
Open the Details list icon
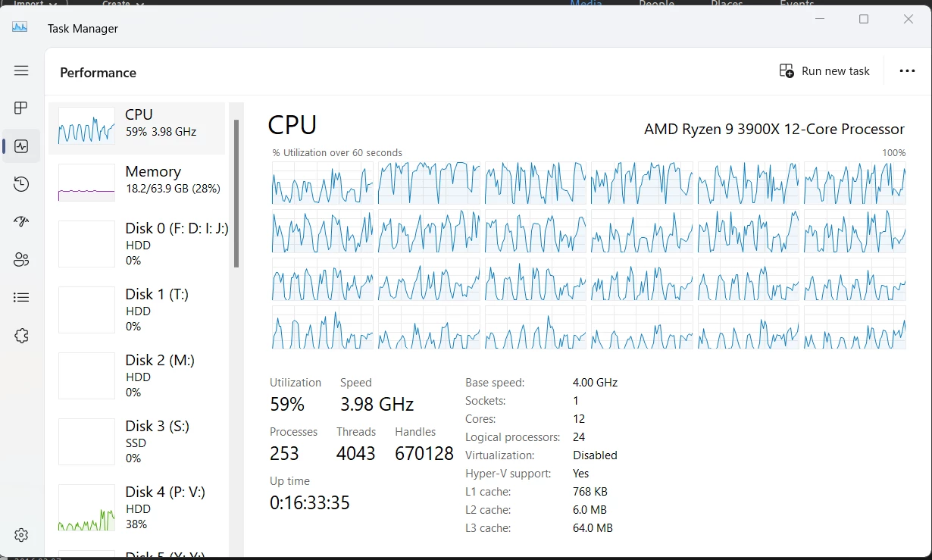21,298
